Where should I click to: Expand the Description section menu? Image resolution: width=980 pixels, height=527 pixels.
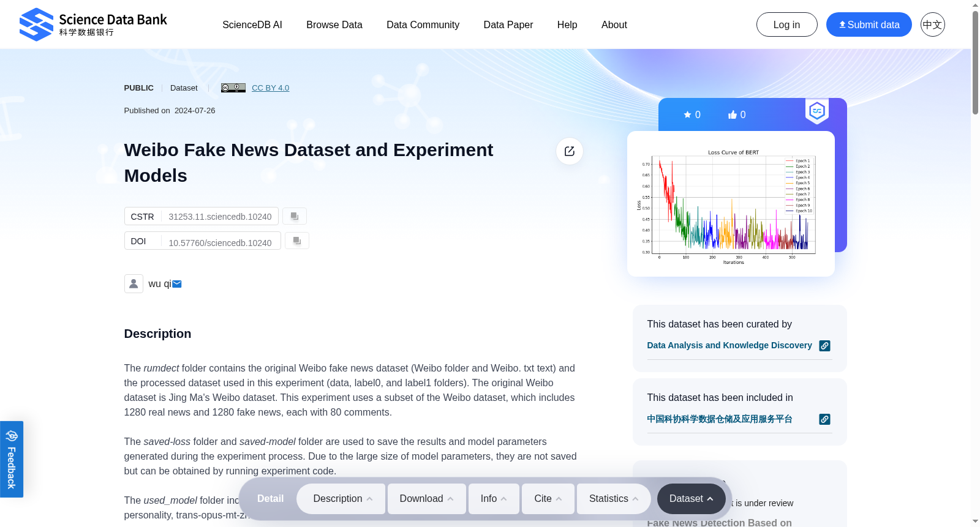(x=341, y=499)
